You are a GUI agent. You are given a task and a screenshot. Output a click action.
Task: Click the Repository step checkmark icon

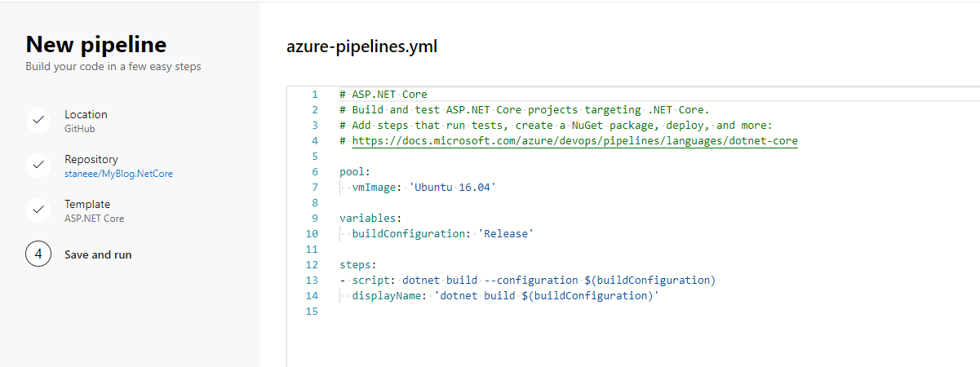point(38,165)
